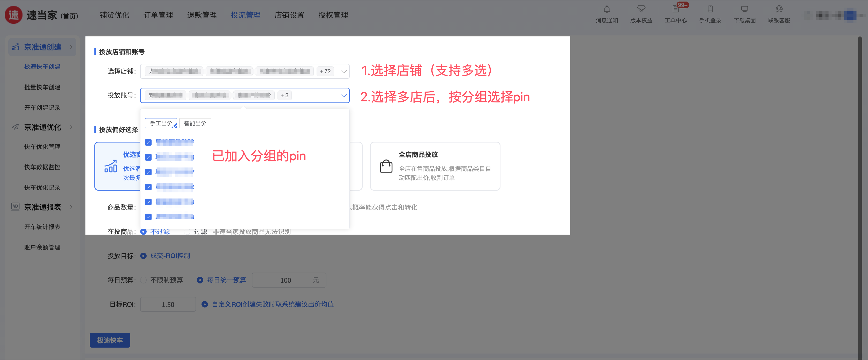Expand the 选择店铺 dropdown arrow

click(x=344, y=71)
